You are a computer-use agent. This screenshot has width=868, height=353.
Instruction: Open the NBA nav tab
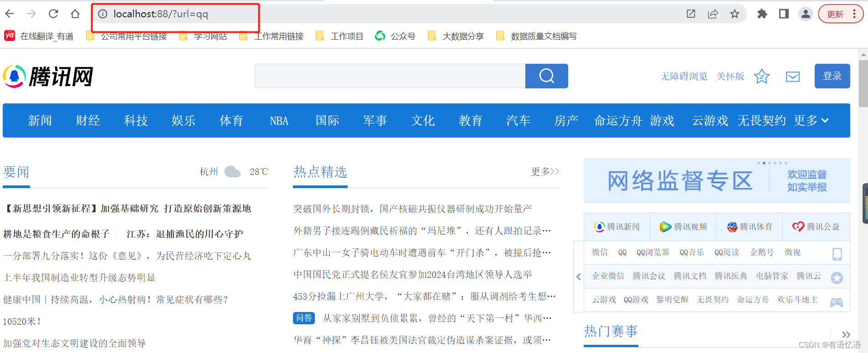coord(279,121)
